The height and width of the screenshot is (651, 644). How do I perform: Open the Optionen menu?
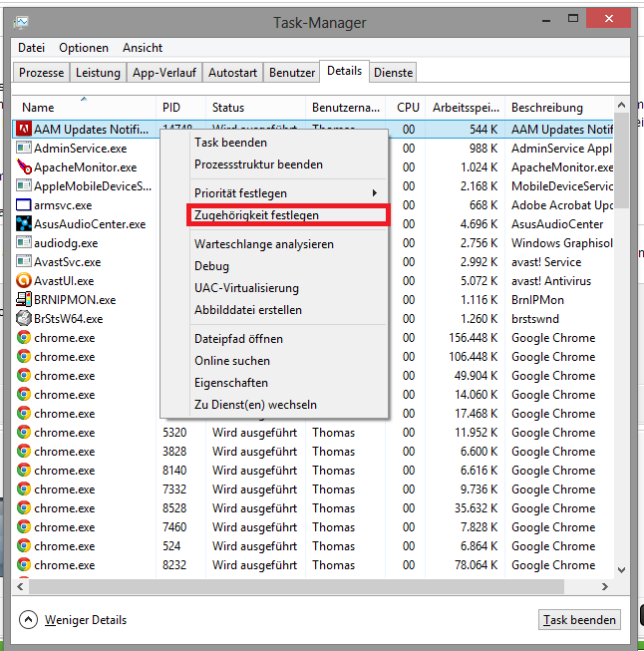pos(84,48)
